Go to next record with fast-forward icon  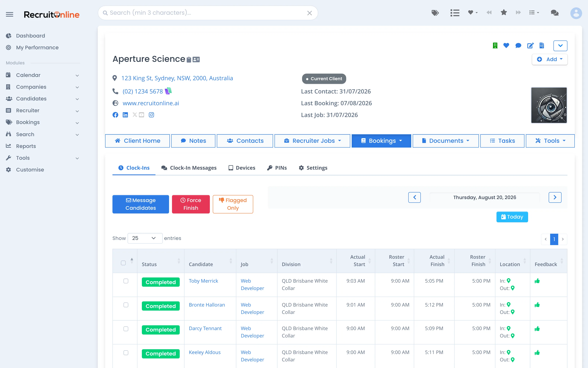518,12
